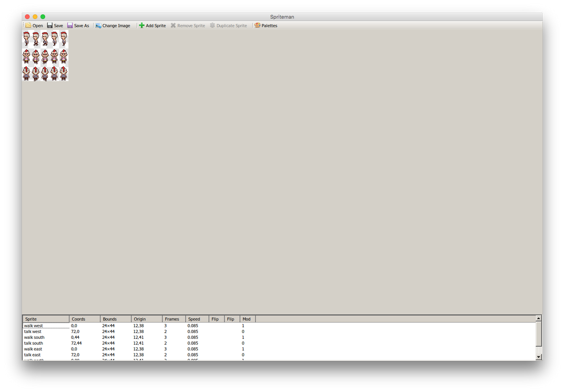Click the Duplicate Sprite label

pyautogui.click(x=231, y=26)
